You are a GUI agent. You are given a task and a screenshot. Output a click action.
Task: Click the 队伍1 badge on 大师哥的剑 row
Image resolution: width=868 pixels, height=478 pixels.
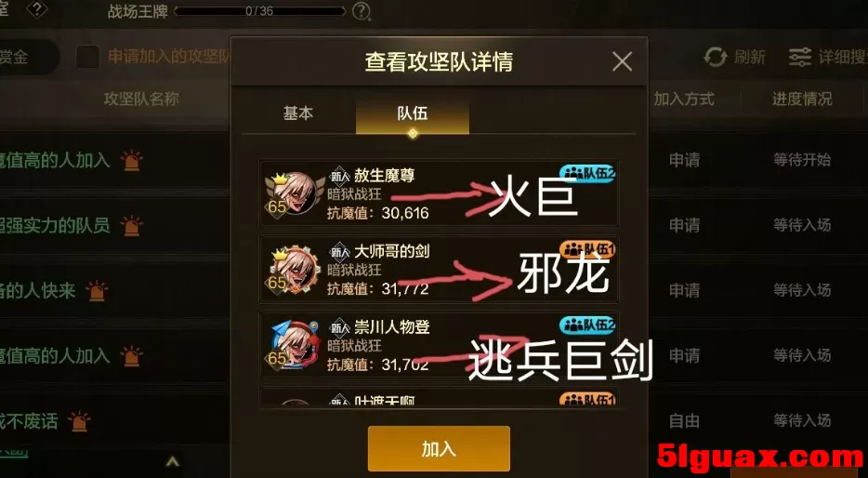[x=587, y=250]
